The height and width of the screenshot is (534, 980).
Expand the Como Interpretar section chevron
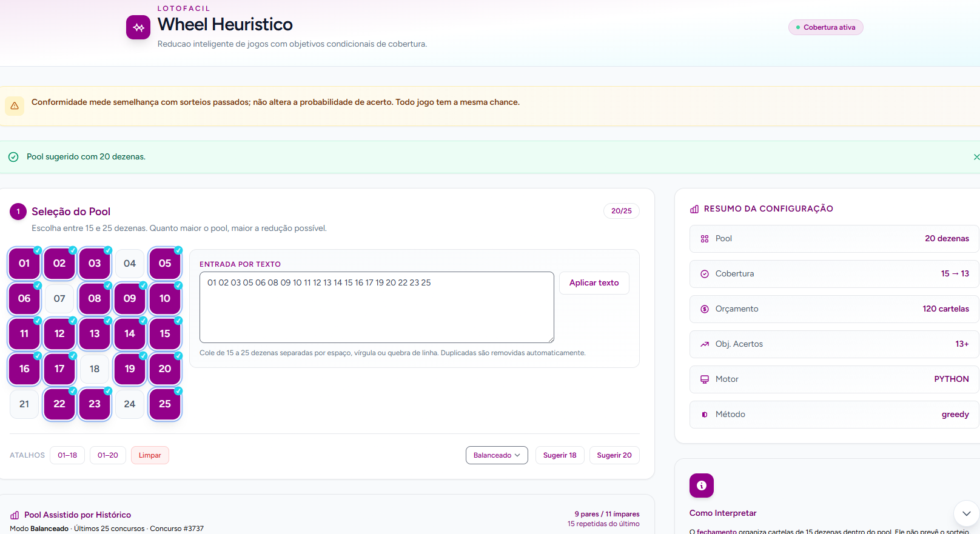pos(967,513)
